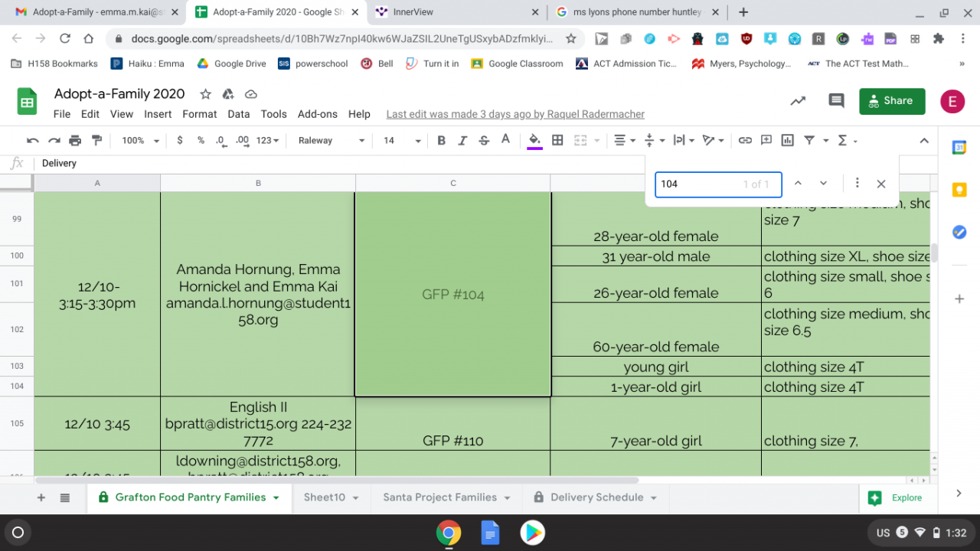Open the font size 14 dropdown

[402, 140]
